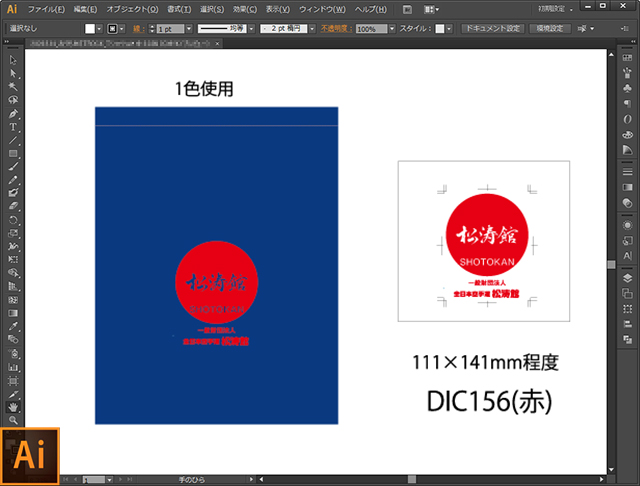Open the ウィンドウ menu

(322, 9)
